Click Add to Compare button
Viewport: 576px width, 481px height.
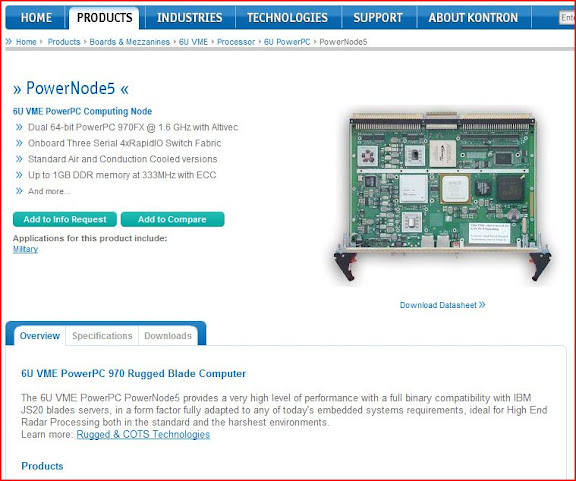coord(172,219)
